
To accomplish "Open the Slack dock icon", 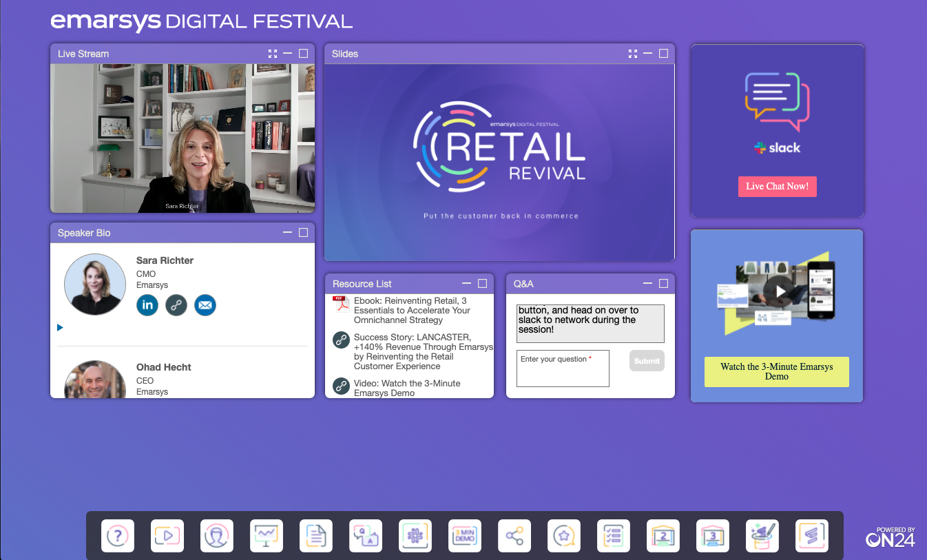I will coord(415,536).
